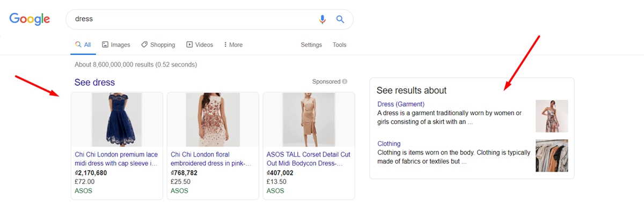Click ASOS under the lace midi dress
Image resolution: width=644 pixels, height=215 pixels.
[84, 191]
